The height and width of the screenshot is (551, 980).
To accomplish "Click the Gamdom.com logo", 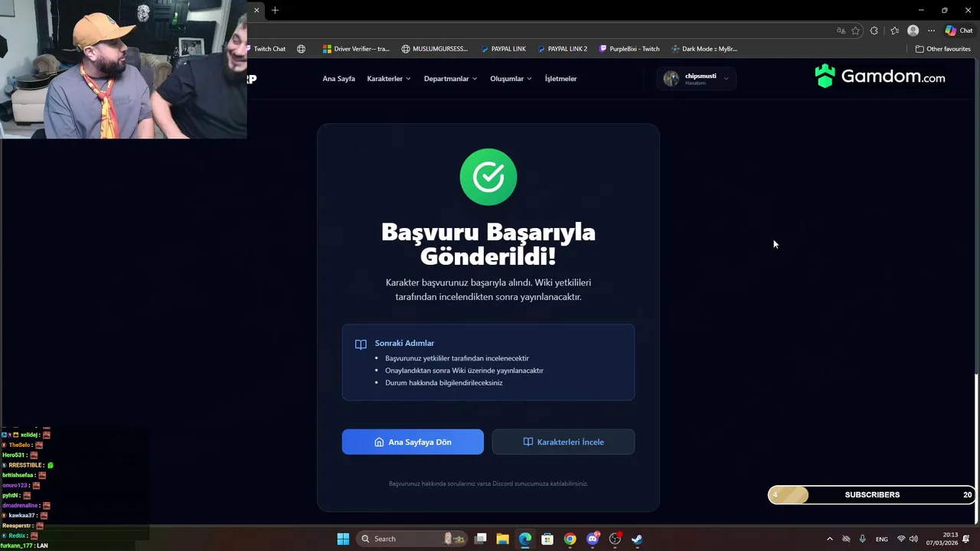I will 880,77.
